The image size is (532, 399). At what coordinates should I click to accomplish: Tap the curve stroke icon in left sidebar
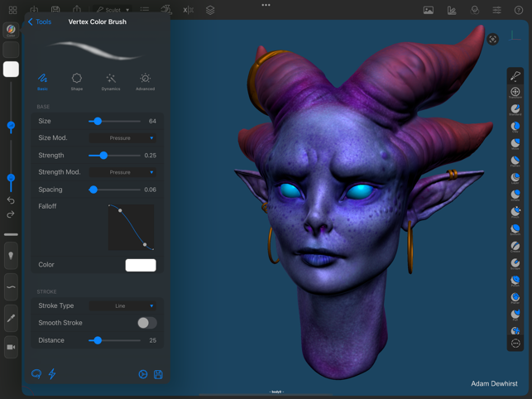pyautogui.click(x=11, y=287)
